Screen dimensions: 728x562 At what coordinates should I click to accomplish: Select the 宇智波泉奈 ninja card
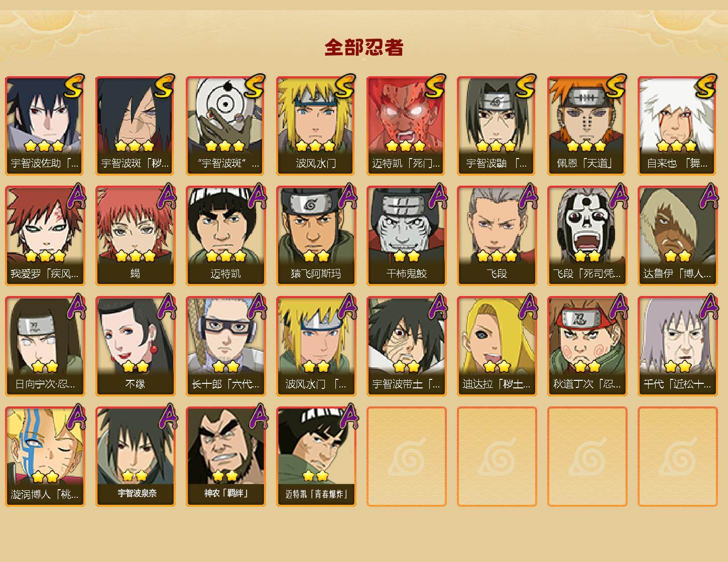click(x=135, y=457)
